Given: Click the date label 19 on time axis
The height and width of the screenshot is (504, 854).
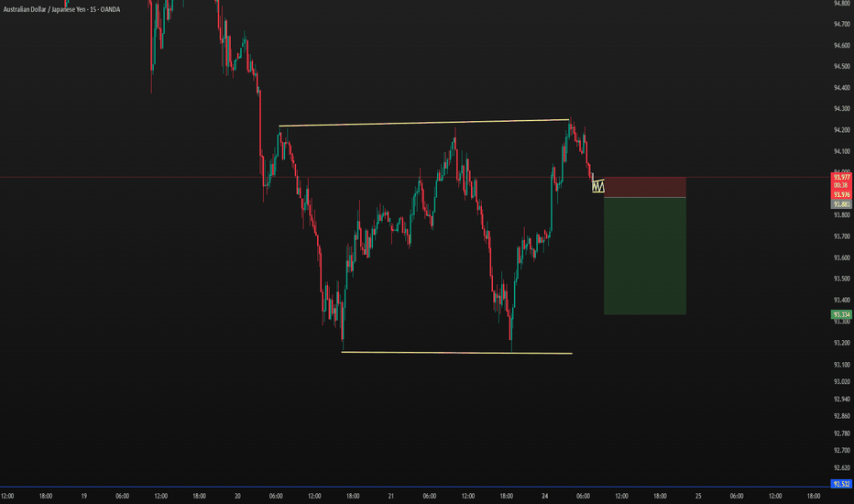Looking at the screenshot, I should (84, 497).
